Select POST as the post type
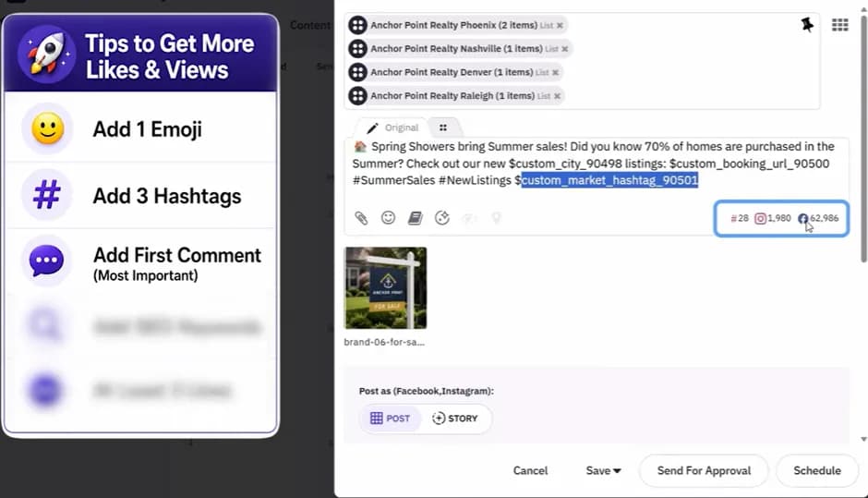 pyautogui.click(x=391, y=419)
